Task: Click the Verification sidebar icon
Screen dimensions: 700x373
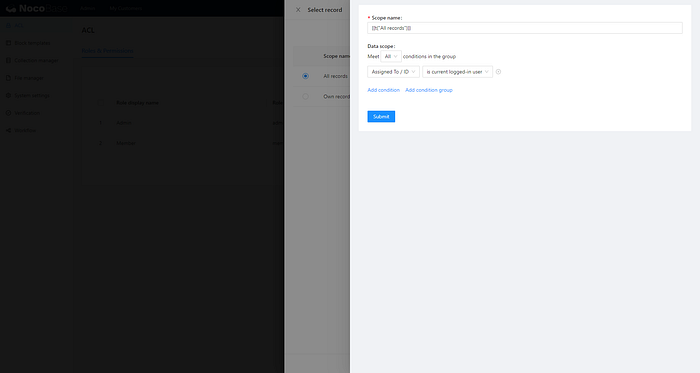Action: click(8, 113)
